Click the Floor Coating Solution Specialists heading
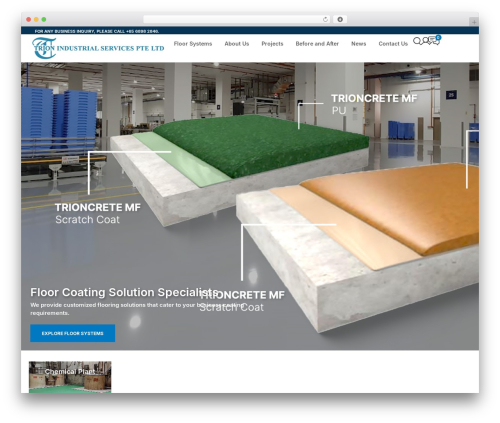500x423 pixels. click(124, 292)
